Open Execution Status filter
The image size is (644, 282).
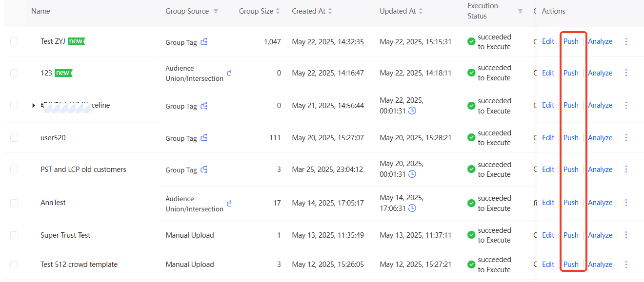(x=520, y=11)
